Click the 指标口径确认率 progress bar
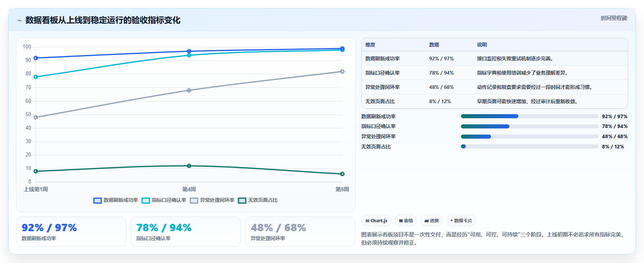 (x=529, y=126)
